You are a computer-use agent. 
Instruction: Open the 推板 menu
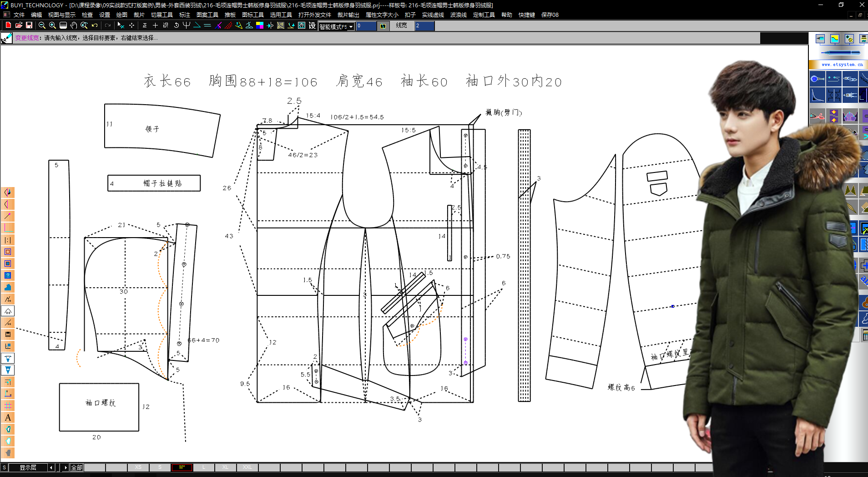tap(230, 15)
